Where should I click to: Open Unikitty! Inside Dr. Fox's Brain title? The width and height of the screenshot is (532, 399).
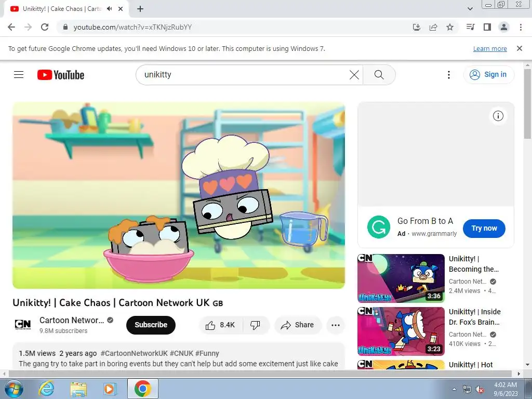click(x=475, y=317)
